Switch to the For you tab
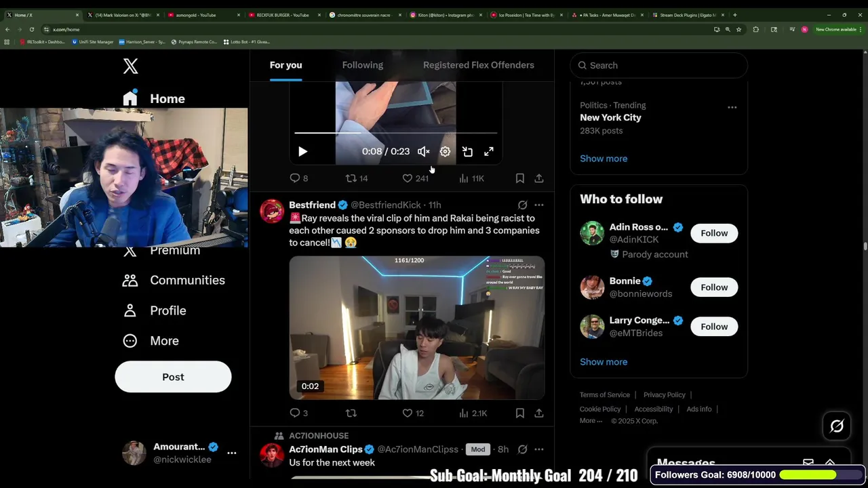The height and width of the screenshot is (488, 868). [x=285, y=65]
